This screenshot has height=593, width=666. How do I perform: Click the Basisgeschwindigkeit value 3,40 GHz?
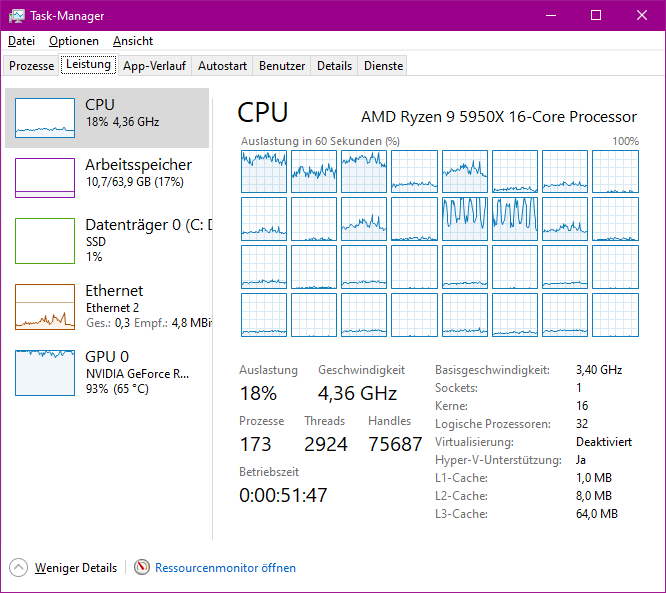pos(599,370)
